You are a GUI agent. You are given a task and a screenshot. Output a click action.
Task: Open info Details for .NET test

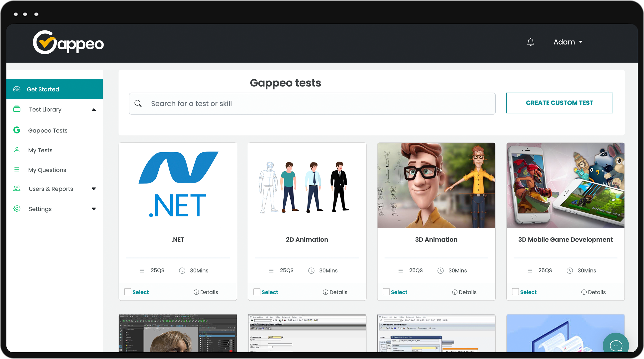tap(206, 292)
